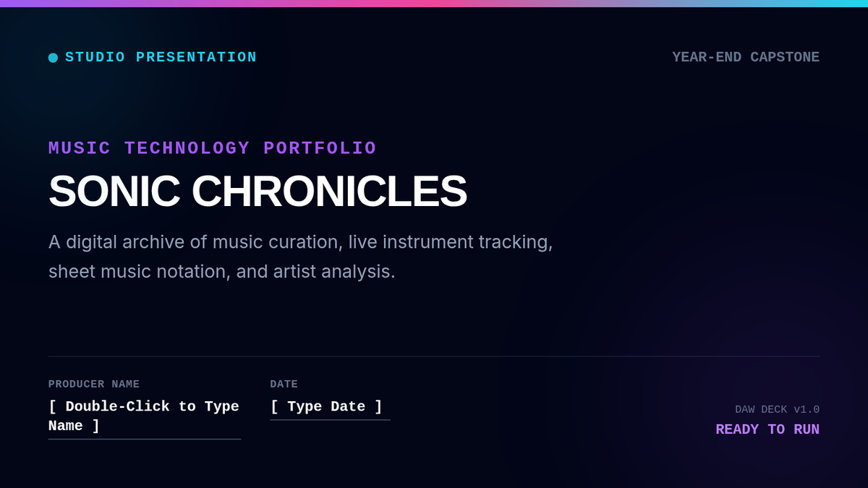Click the SONIC CHRONICLES title

click(x=258, y=191)
